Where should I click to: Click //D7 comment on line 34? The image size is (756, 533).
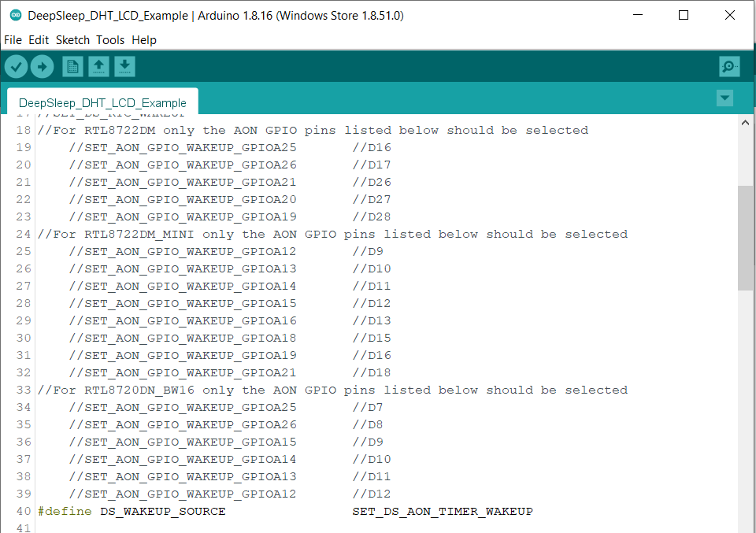368,407
